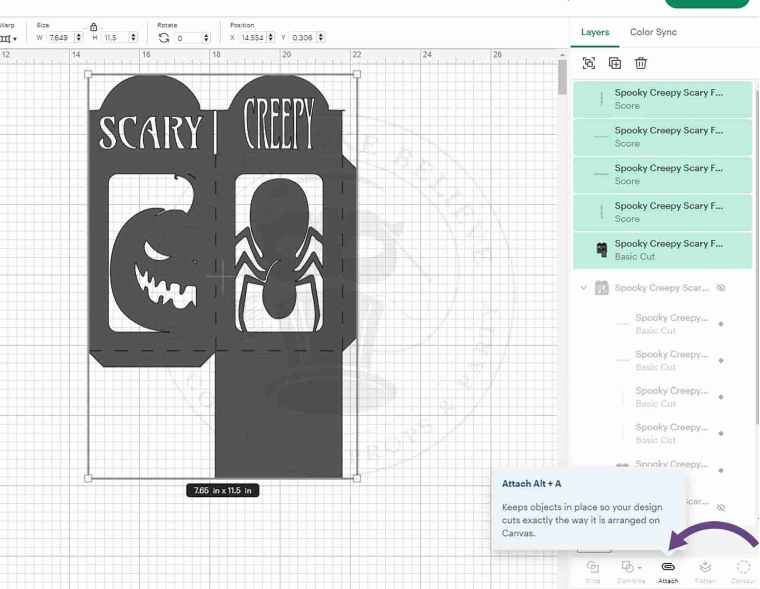Click the Y position field showing 0.306
This screenshot has height=589, width=760.
303,37
